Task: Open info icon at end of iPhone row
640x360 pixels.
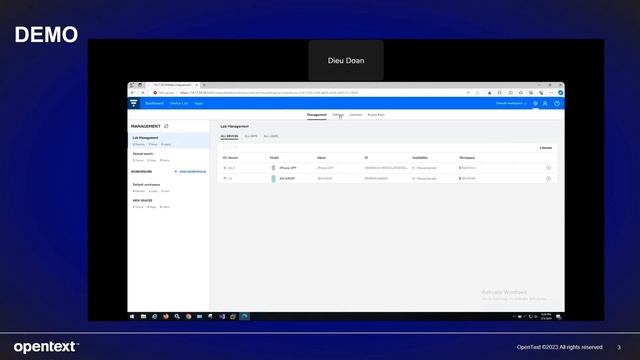Action: 548,168
